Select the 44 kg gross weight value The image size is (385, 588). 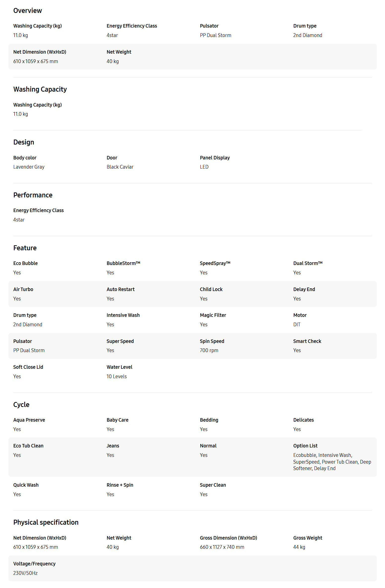pyautogui.click(x=299, y=547)
